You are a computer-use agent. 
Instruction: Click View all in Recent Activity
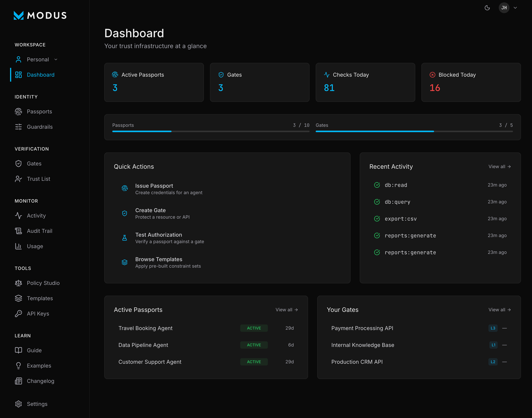pyautogui.click(x=500, y=166)
